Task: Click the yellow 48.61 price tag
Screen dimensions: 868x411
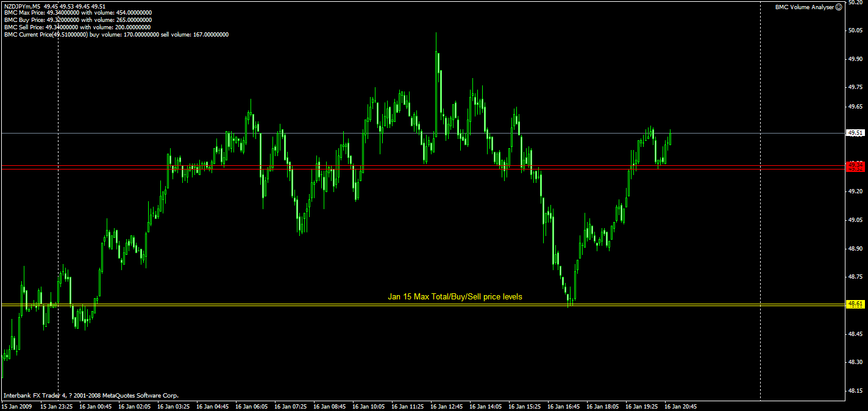Action: [x=855, y=304]
